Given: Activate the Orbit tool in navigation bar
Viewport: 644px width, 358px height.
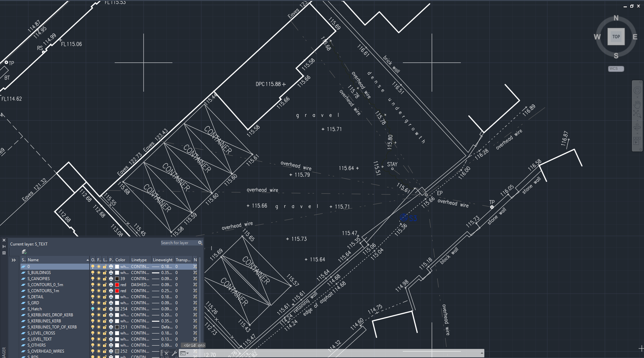Looking at the screenshot, I should [637, 127].
